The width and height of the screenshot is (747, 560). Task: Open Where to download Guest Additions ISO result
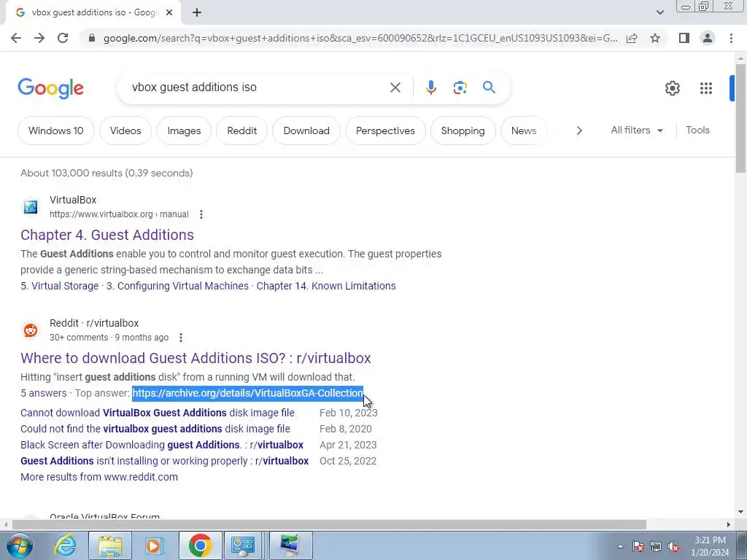tap(196, 358)
